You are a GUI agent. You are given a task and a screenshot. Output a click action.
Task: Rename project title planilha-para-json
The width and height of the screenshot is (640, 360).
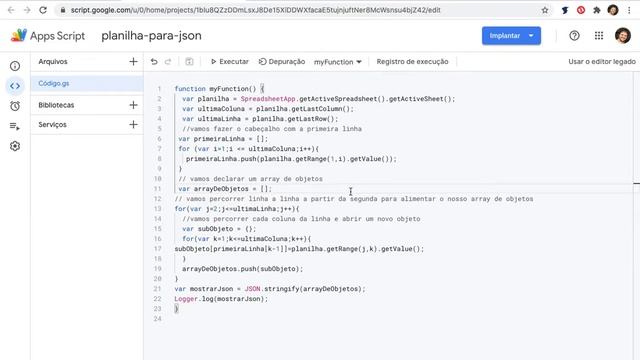click(151, 36)
